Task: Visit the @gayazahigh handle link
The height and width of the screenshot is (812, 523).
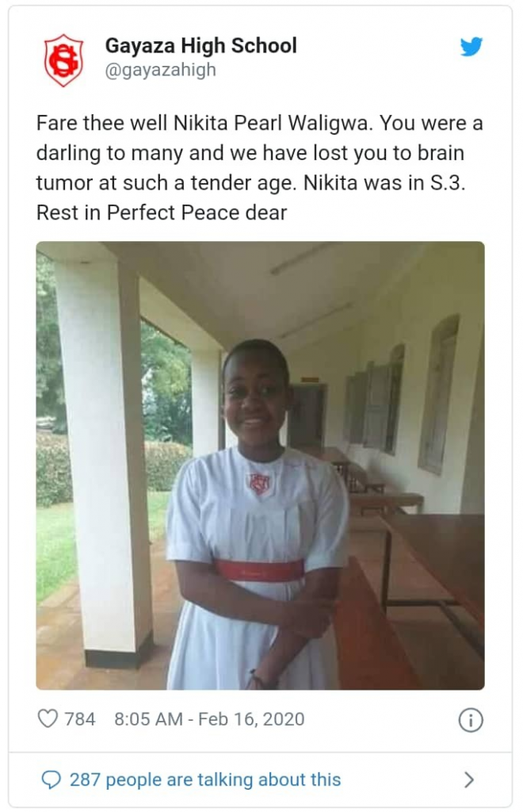Action: pos(160,70)
